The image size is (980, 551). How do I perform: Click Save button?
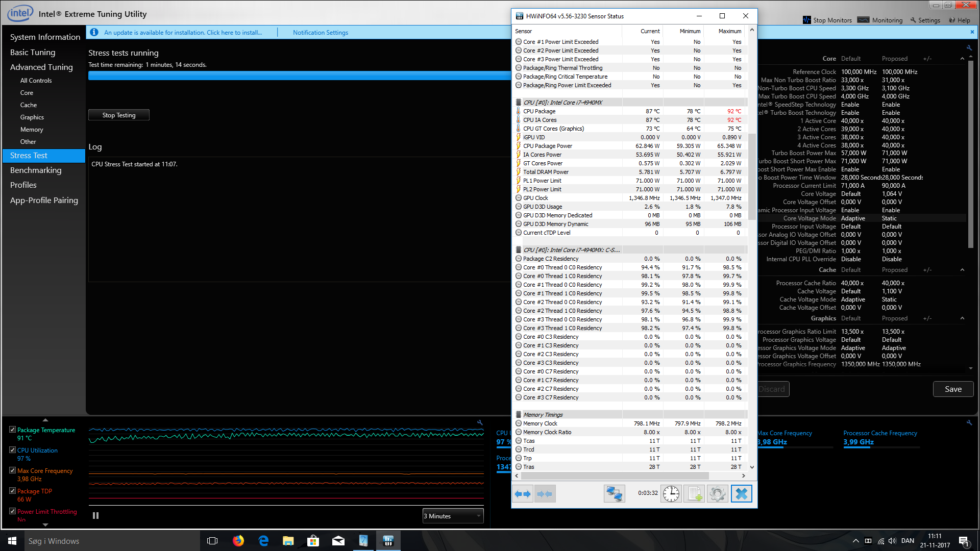coord(953,389)
